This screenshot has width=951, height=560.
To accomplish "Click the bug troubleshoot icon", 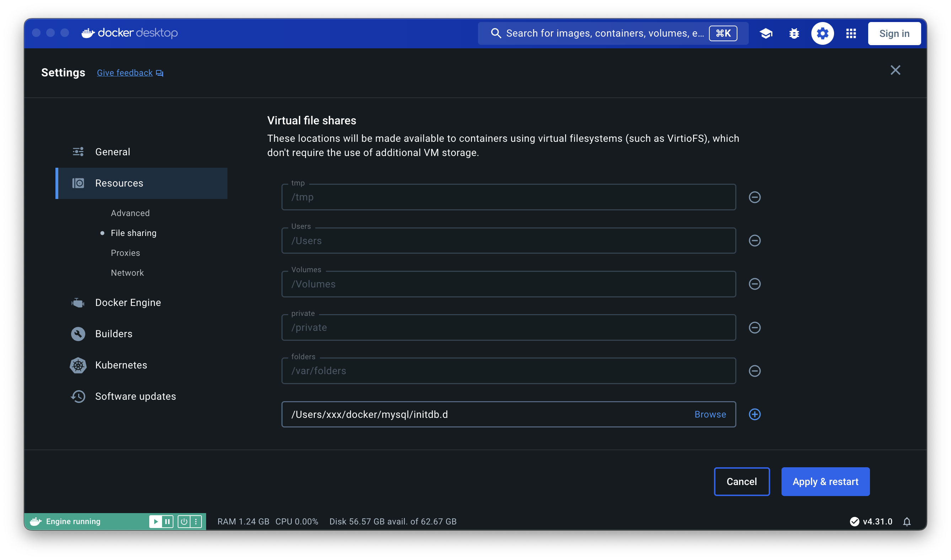I will (x=794, y=34).
